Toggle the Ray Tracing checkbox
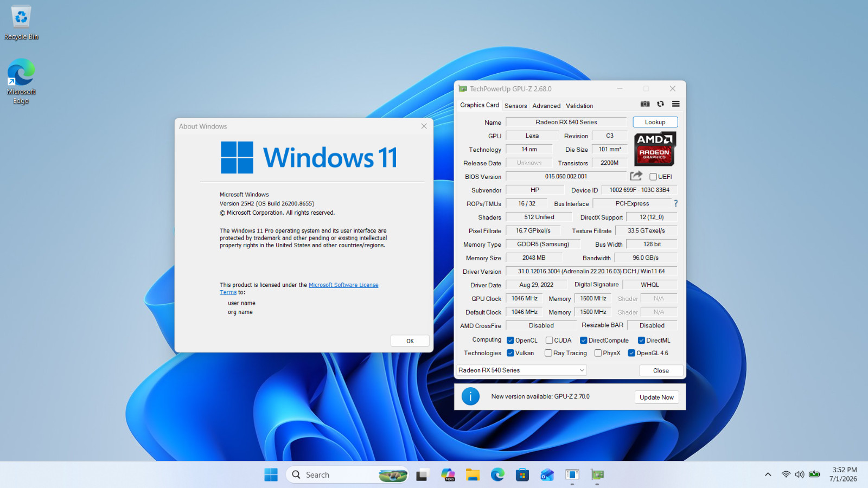This screenshot has height=488, width=868. (548, 353)
